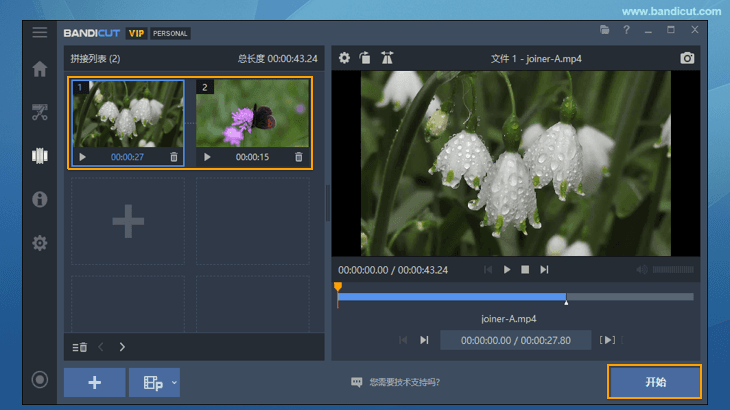This screenshot has height=410, width=730.
Task: Play clip 2 from its thumbnail play button
Action: (207, 157)
